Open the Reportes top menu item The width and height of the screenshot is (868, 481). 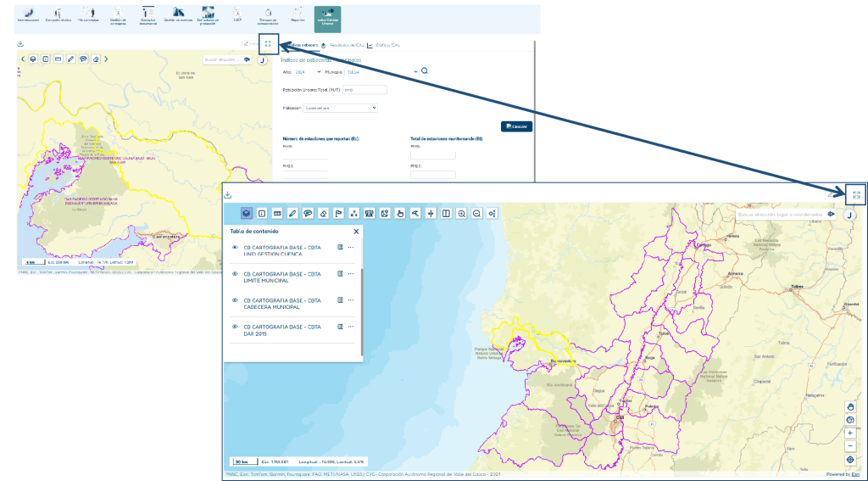(298, 16)
